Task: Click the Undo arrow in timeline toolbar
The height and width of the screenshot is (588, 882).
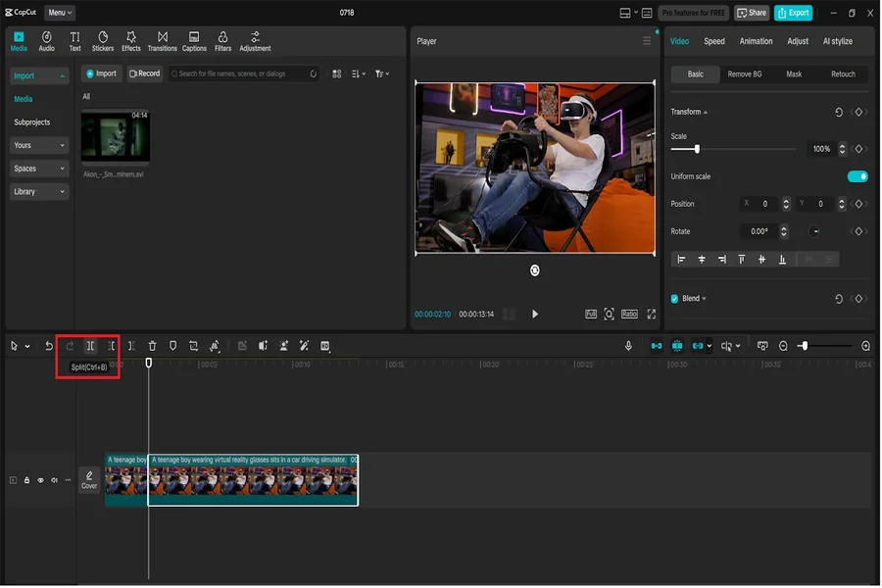Action: (x=49, y=346)
